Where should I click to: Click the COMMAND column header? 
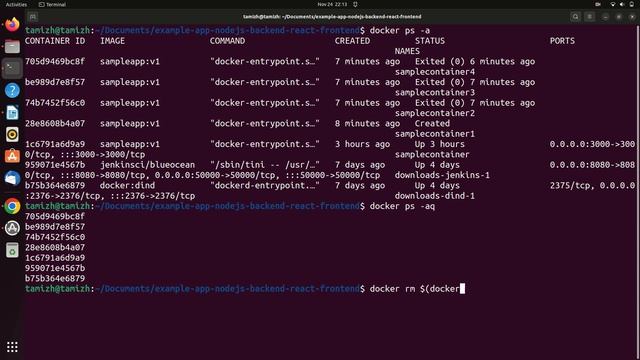pyautogui.click(x=227, y=41)
